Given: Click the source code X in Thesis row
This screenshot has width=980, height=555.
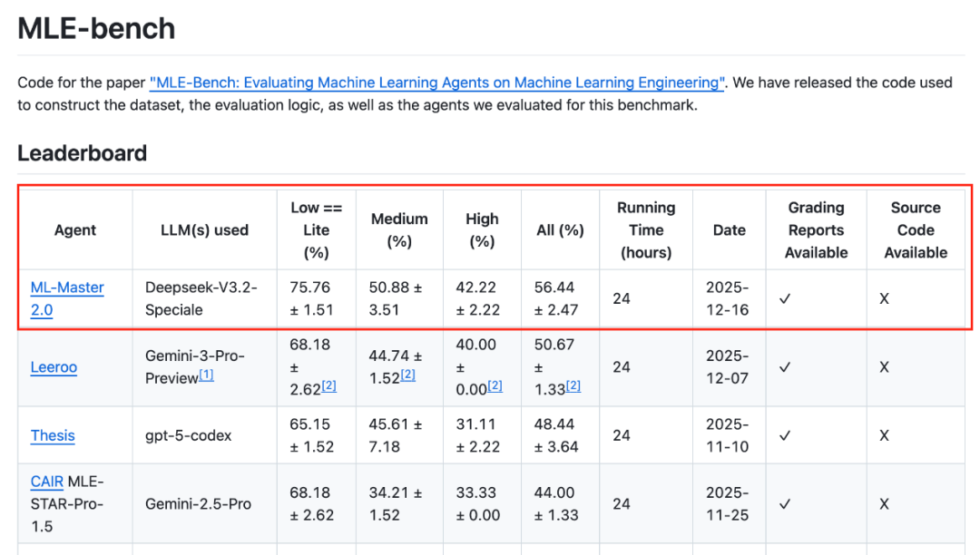Looking at the screenshot, I should point(885,435).
